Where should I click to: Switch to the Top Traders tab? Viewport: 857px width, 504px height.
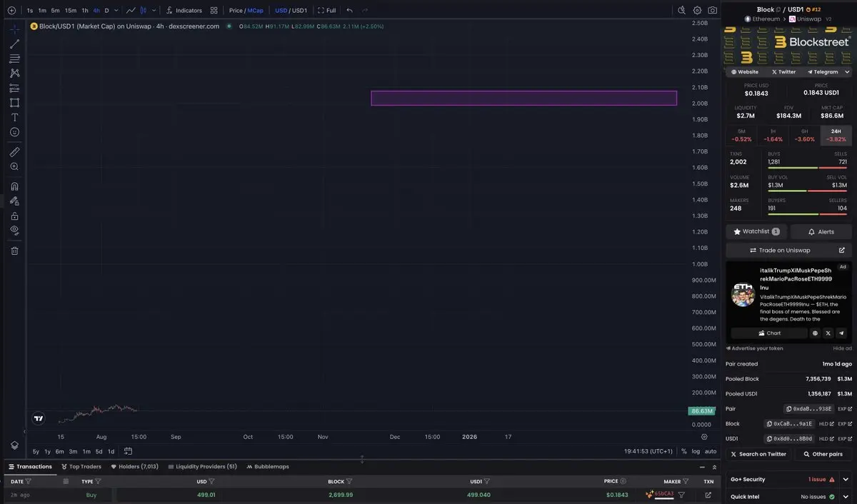tap(81, 467)
